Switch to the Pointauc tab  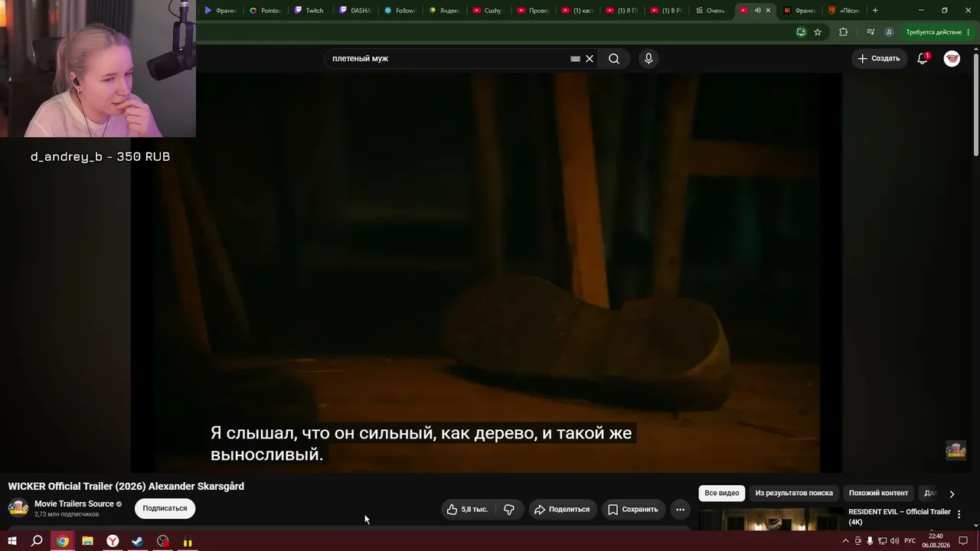pyautogui.click(x=264, y=11)
